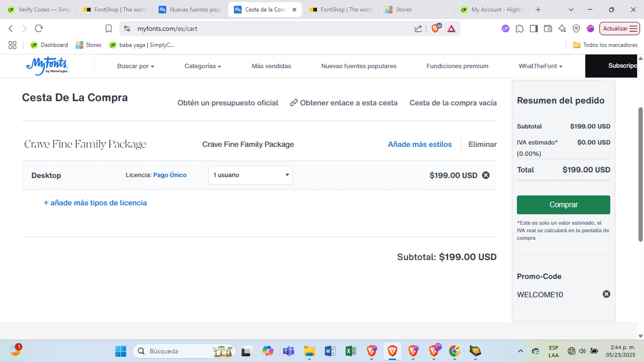Open Fundiciones premium page
Viewport: 644px width, 362px height.
(457, 66)
